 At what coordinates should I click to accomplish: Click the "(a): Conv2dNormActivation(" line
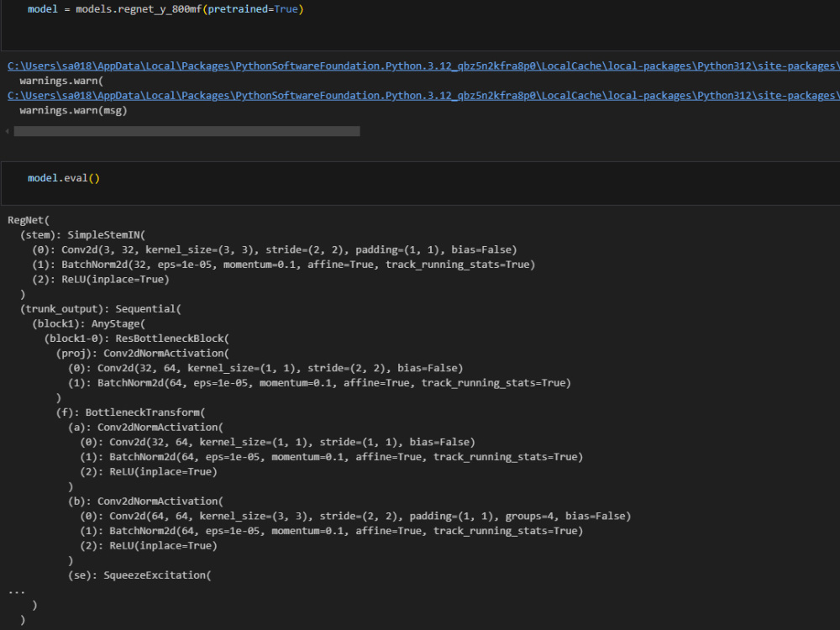(145, 427)
